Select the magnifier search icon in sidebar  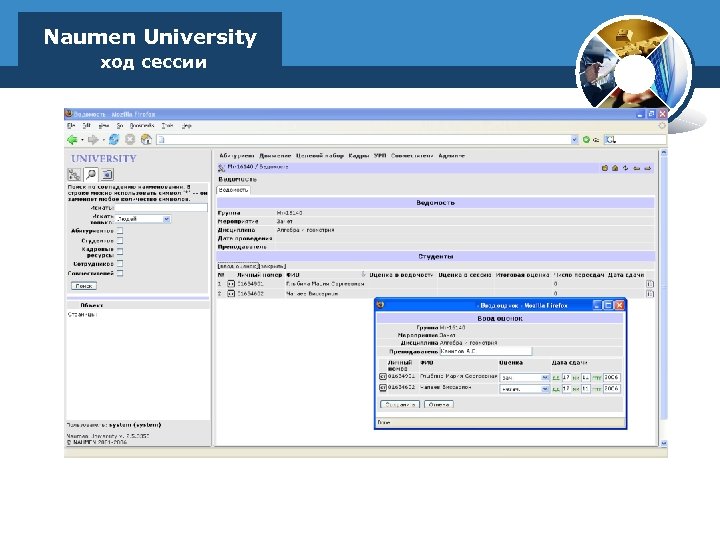(90, 174)
